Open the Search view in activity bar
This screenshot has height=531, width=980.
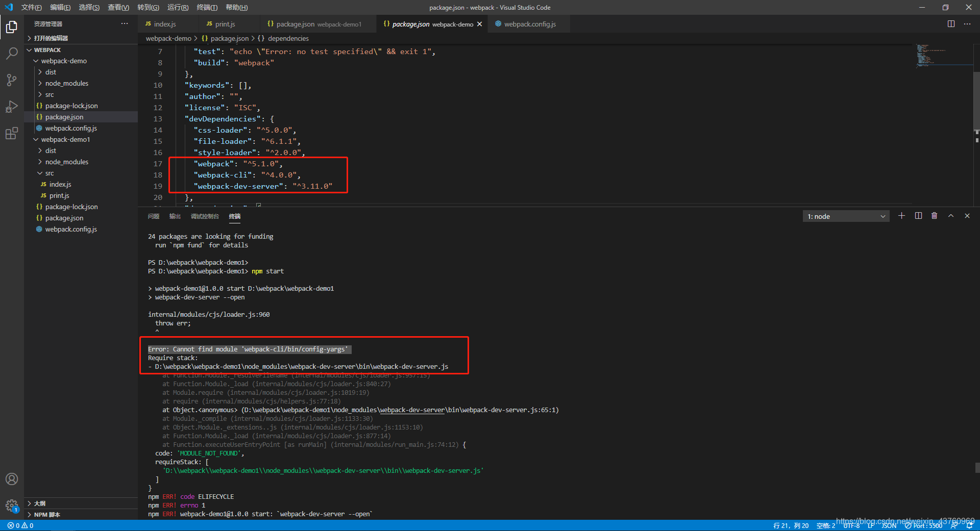[x=12, y=53]
